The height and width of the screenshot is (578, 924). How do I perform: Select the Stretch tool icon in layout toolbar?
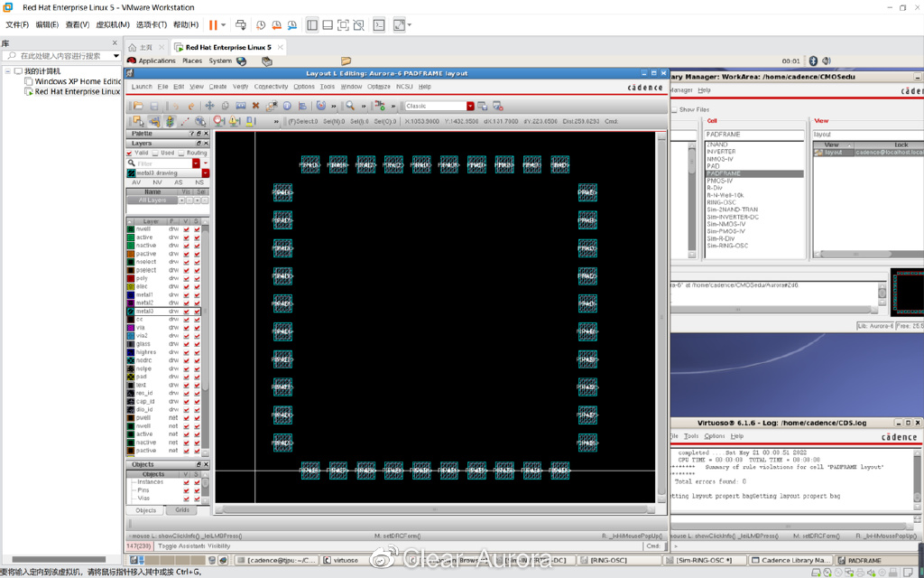[240, 107]
